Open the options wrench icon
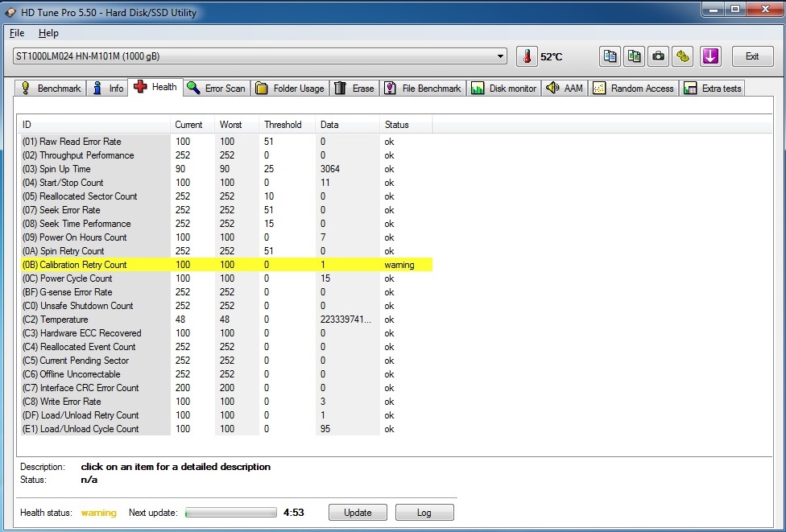The height and width of the screenshot is (532, 786). [683, 56]
